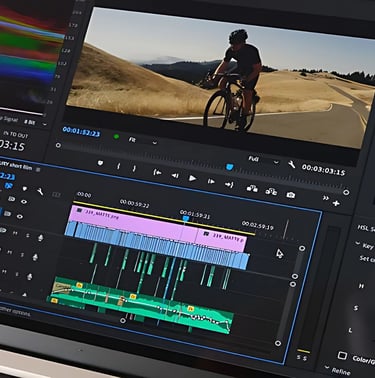Click the Mark In bracket icon
The image size is (375, 378).
click(x=118, y=166)
